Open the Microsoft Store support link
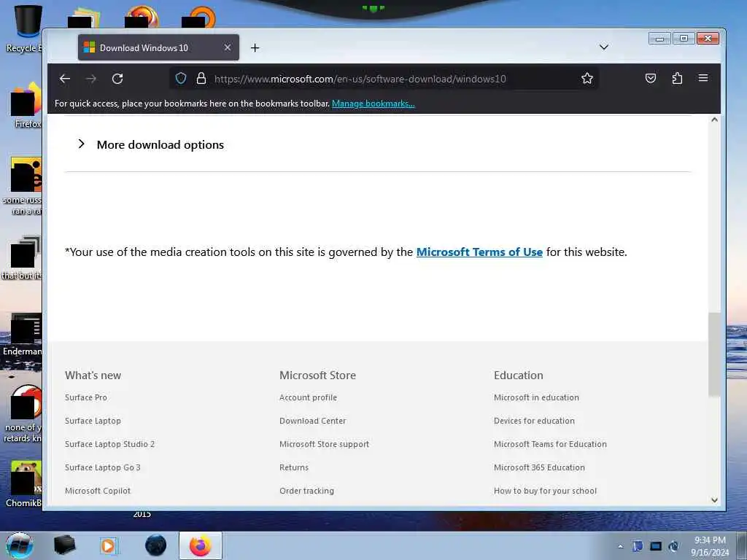Screen dimensions: 747x560 pos(324,444)
